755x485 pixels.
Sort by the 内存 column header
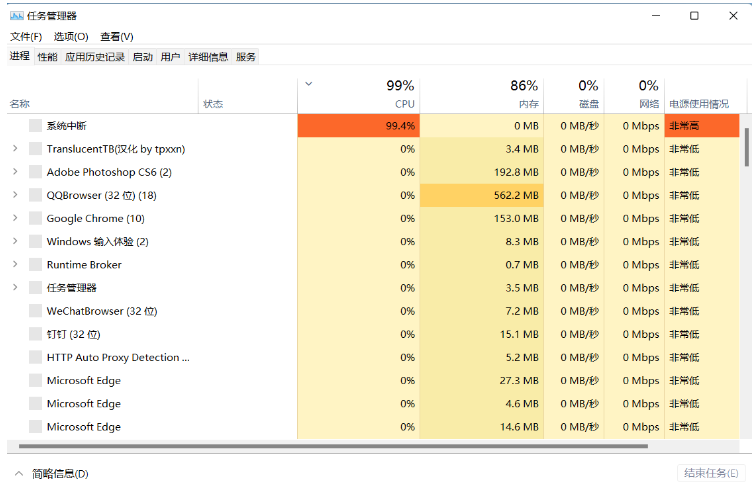click(x=482, y=96)
